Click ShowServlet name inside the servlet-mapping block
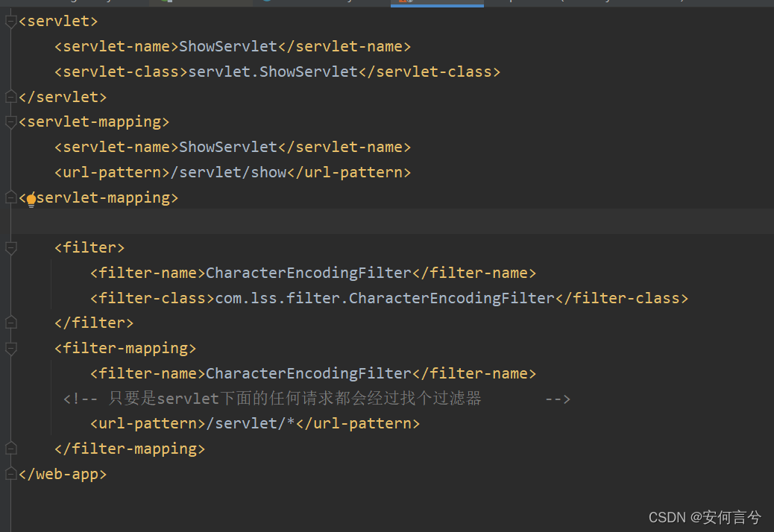774x532 pixels. pyautogui.click(x=228, y=148)
